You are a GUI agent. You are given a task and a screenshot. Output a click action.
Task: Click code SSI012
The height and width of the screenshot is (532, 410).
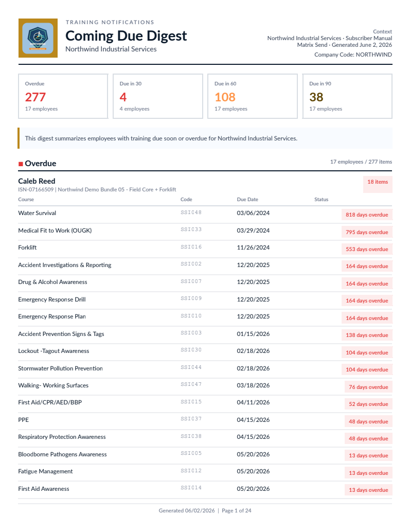tap(191, 471)
